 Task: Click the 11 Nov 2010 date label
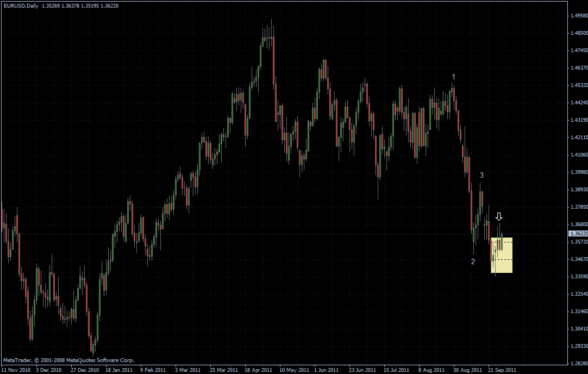[16, 370]
